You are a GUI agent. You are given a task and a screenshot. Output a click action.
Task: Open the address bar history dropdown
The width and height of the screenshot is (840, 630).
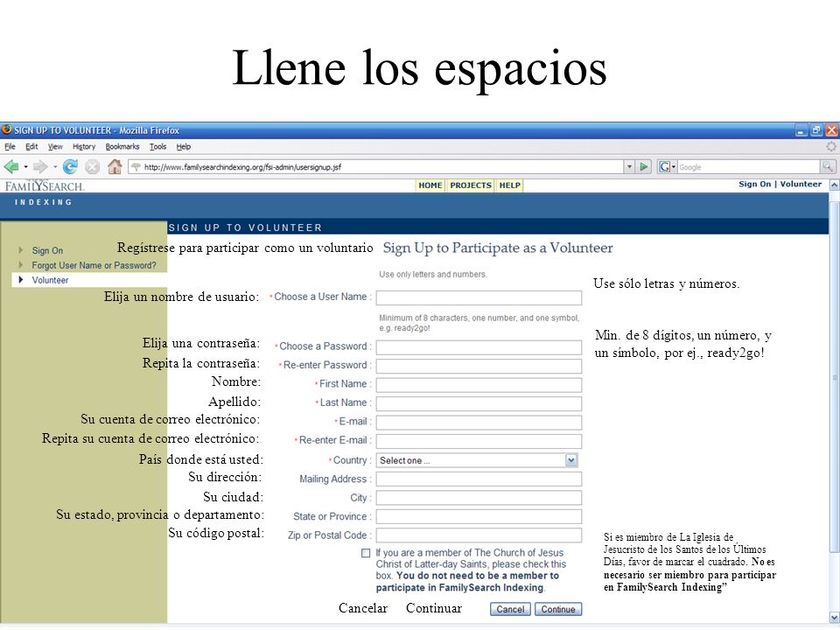pyautogui.click(x=629, y=166)
